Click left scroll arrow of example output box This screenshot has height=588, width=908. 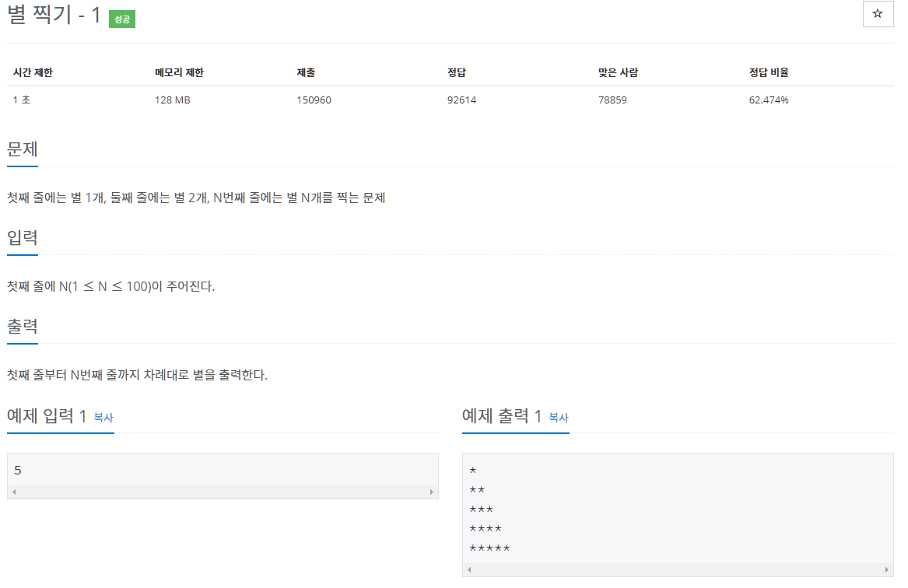coord(469,569)
